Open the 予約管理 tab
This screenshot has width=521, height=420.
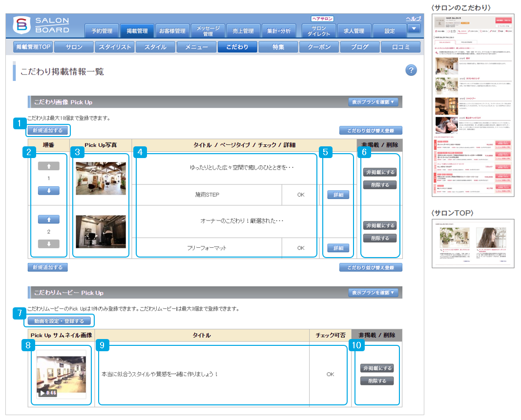pyautogui.click(x=102, y=31)
